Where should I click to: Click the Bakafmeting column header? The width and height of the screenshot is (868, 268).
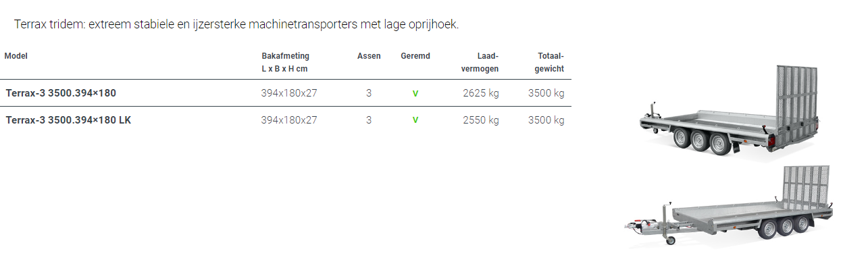(285, 62)
